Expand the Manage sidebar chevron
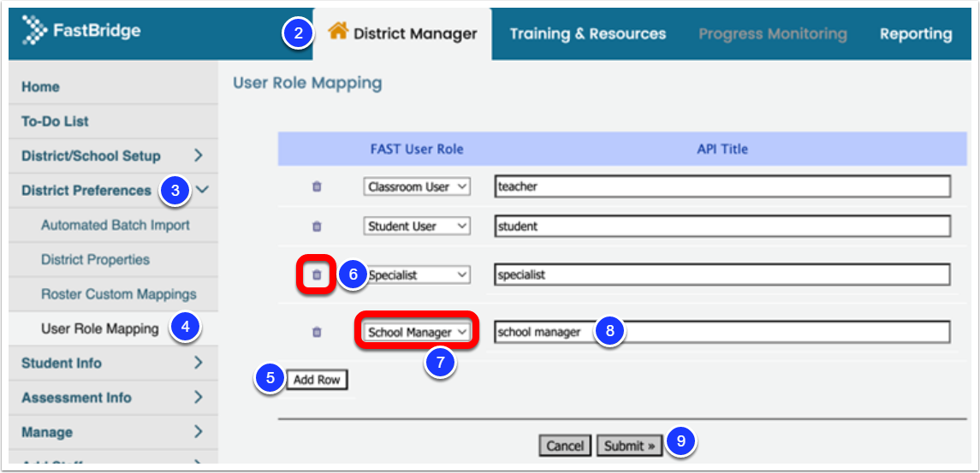Image resolution: width=980 pixels, height=473 pixels. click(199, 431)
